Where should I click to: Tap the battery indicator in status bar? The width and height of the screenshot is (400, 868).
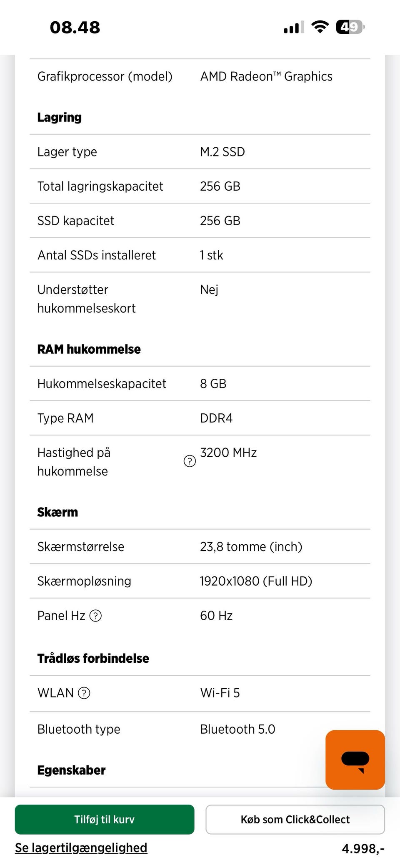click(350, 27)
